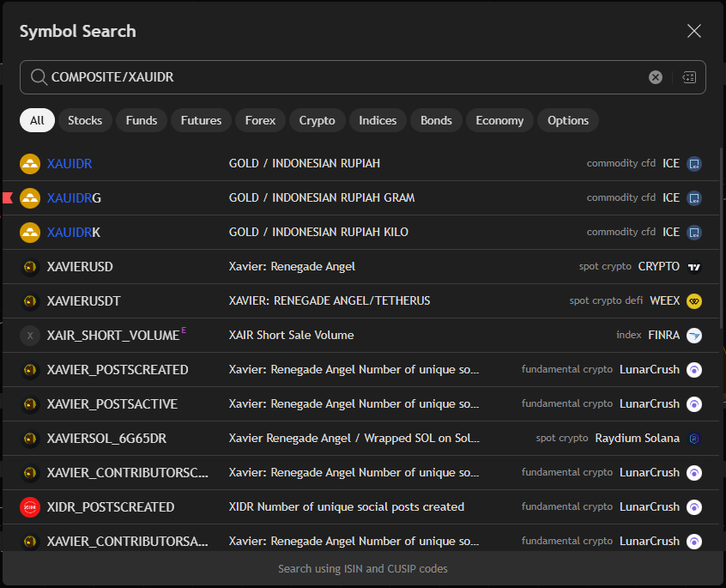Screen dimensions: 726x588
Task: Click GOLD / INDONESIAN RUPIAH KILO description
Action: point(318,232)
